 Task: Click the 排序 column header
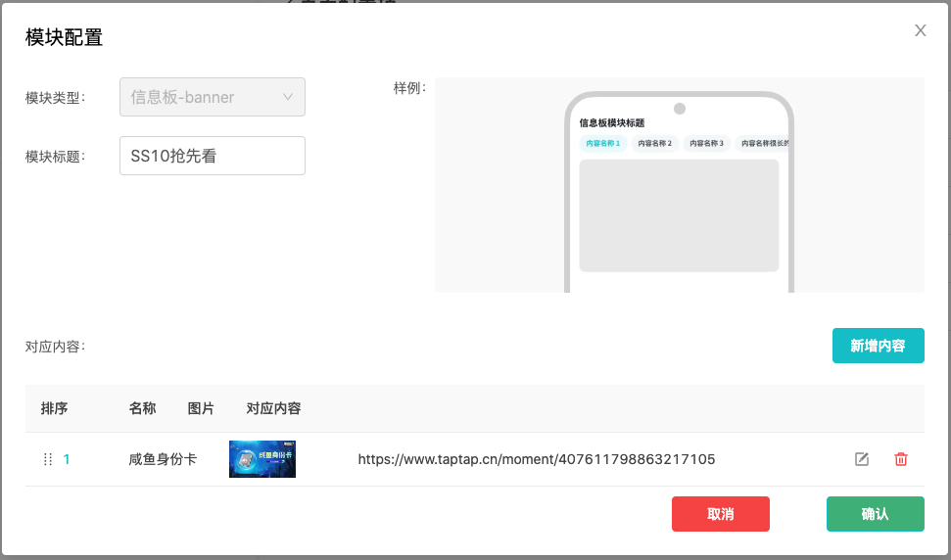[x=55, y=408]
